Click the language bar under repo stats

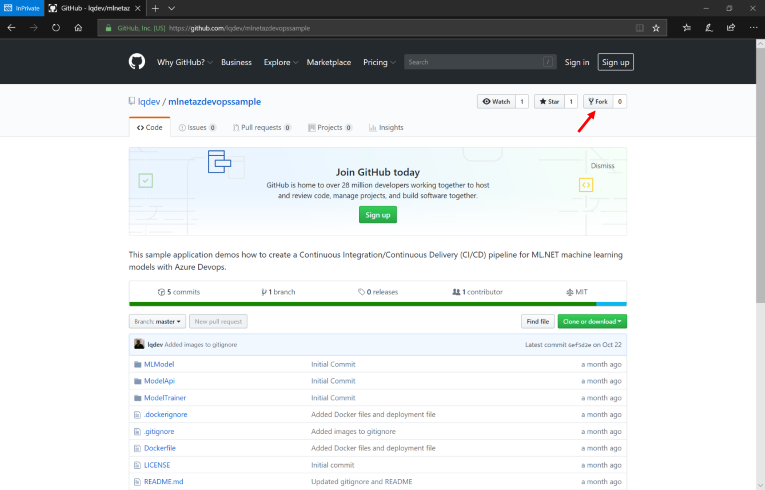378,304
